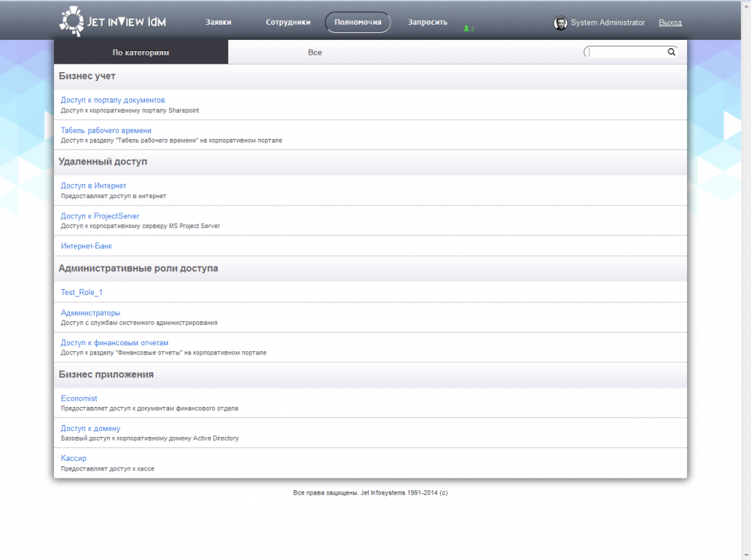The height and width of the screenshot is (560, 751).
Task: Open Доступ к ProjectServer link
Action: pyautogui.click(x=100, y=216)
